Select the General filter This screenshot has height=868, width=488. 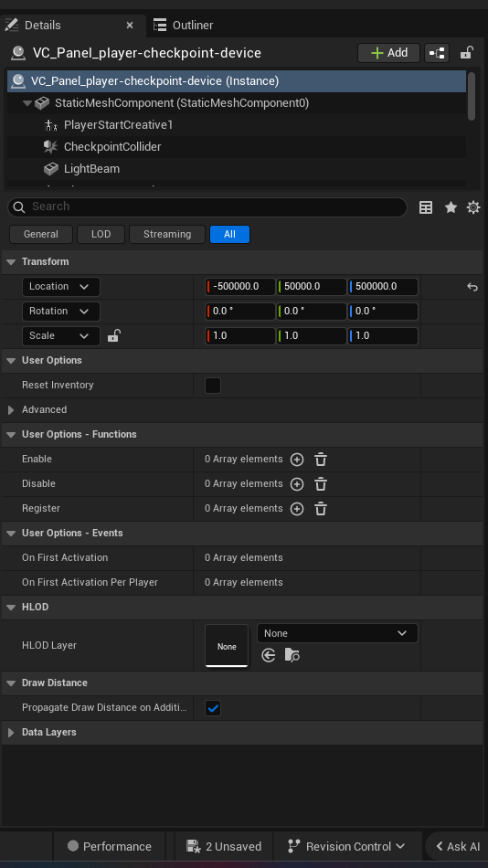[x=41, y=234]
